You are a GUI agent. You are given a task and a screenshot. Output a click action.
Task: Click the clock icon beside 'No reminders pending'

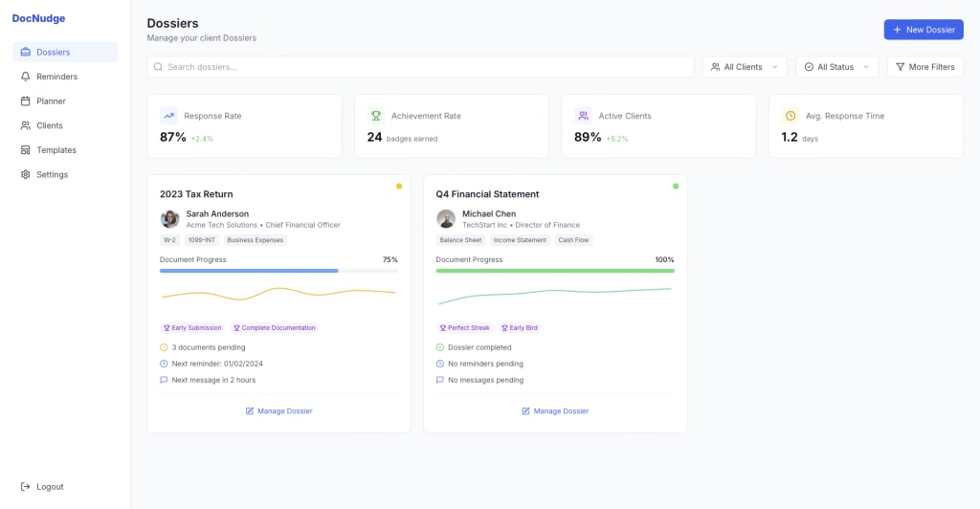440,364
